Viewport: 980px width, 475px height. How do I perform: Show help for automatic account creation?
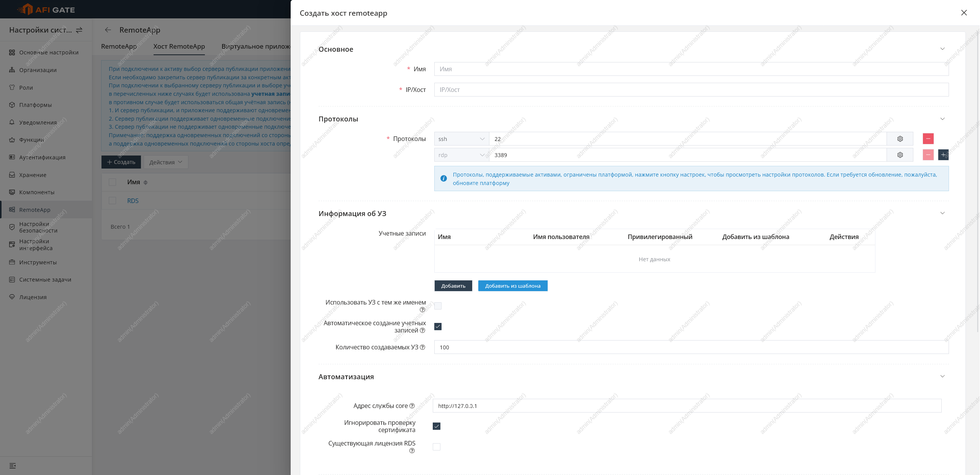point(422,330)
